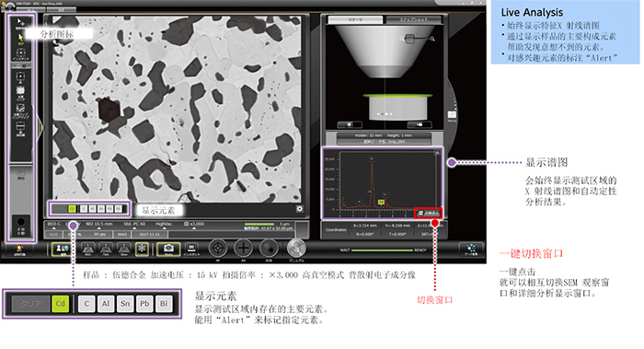Switch to the snapshot tab
Image resolution: width=644 pixels, height=349 pixels.
(414, 19)
